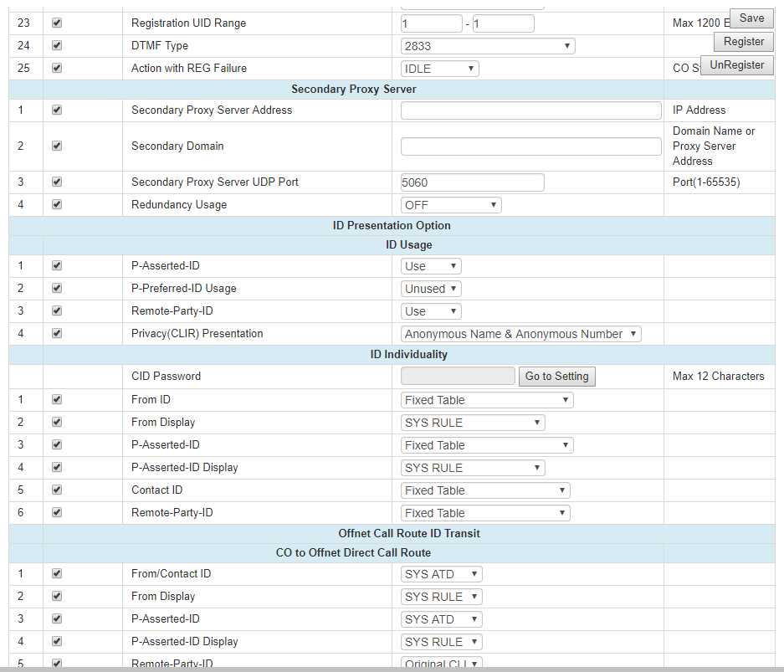Click the Save button
Screen dimensions: 784x672
tap(751, 18)
